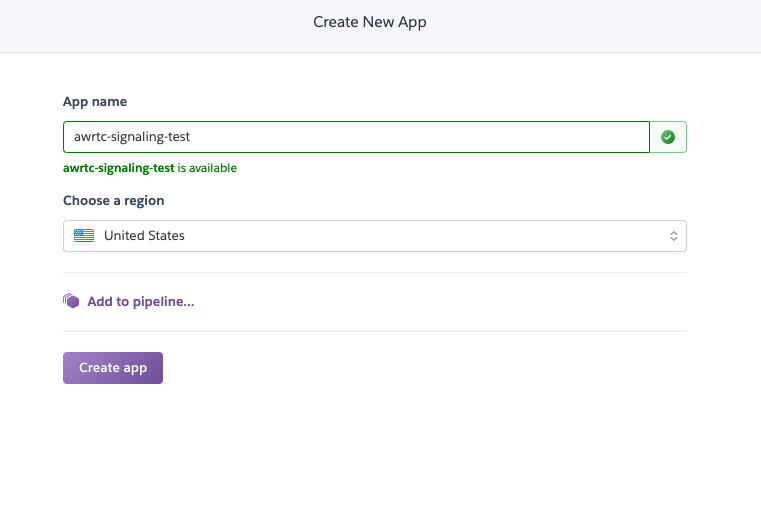Open region selector via up-down arrows
This screenshot has height=526, width=761.
pos(674,236)
